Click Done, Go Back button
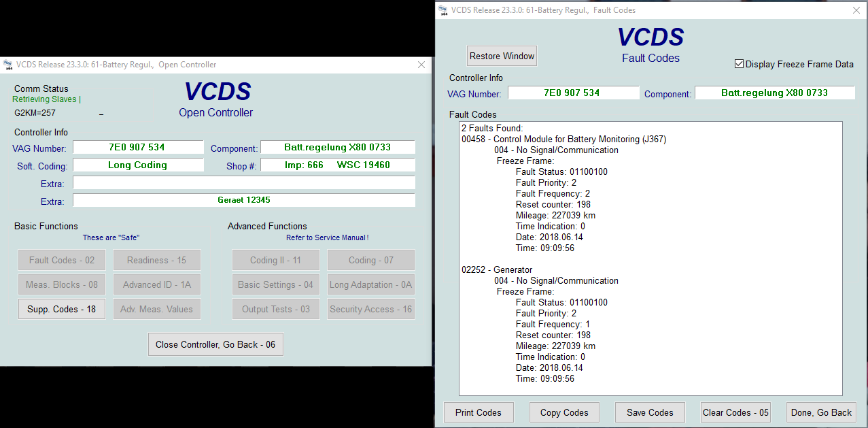 [x=821, y=412]
